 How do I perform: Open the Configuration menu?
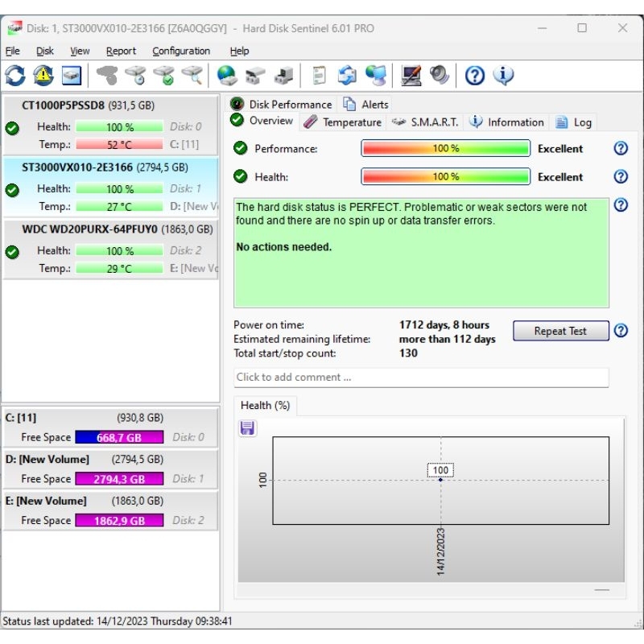point(181,51)
